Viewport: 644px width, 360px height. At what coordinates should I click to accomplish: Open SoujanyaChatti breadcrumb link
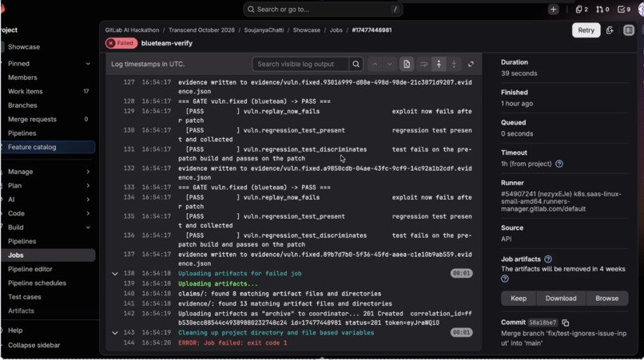click(264, 30)
